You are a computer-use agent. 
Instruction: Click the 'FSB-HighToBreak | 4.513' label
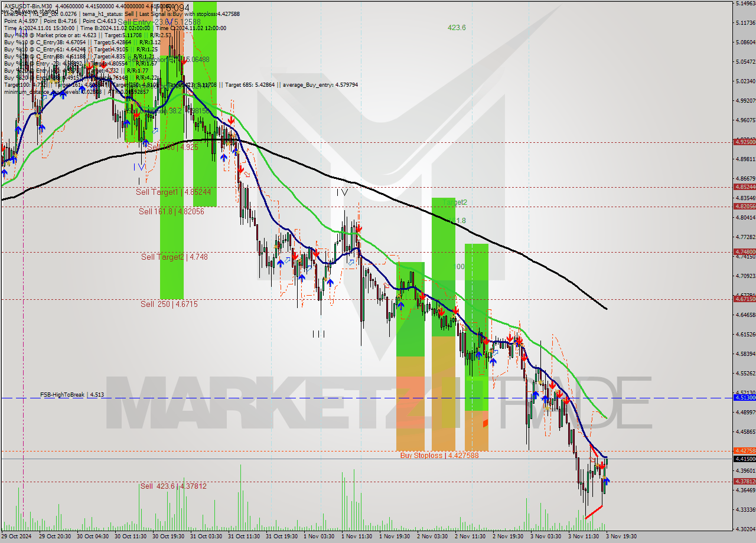coord(72,394)
